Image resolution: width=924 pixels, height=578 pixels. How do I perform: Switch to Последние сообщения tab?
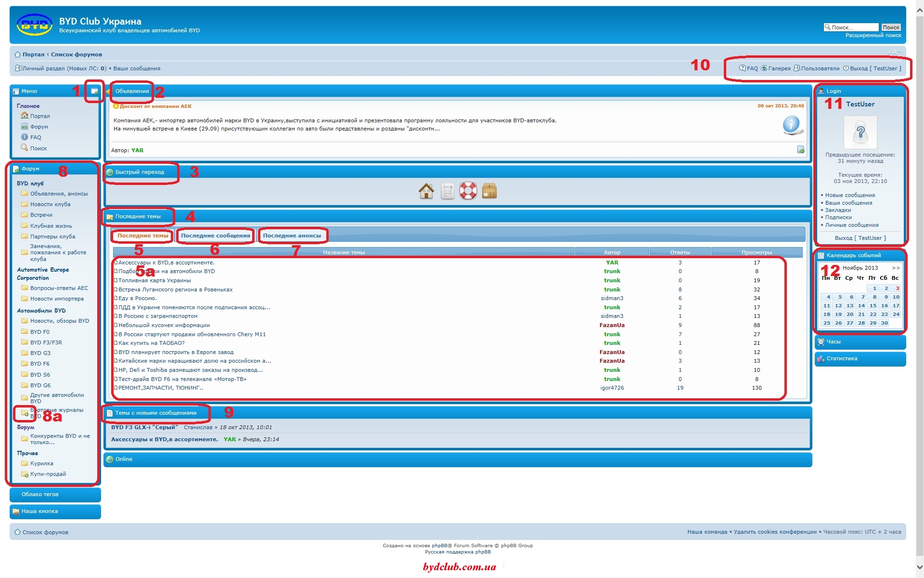tap(215, 236)
